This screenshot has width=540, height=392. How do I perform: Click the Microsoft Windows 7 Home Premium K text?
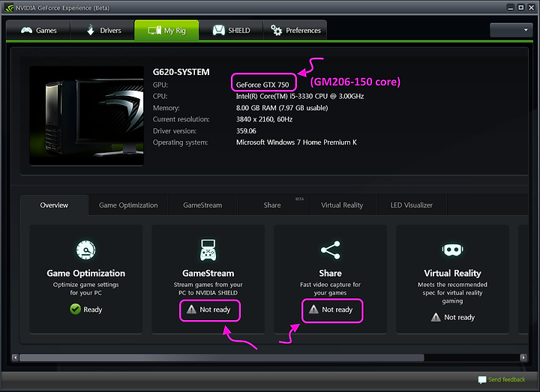click(296, 142)
